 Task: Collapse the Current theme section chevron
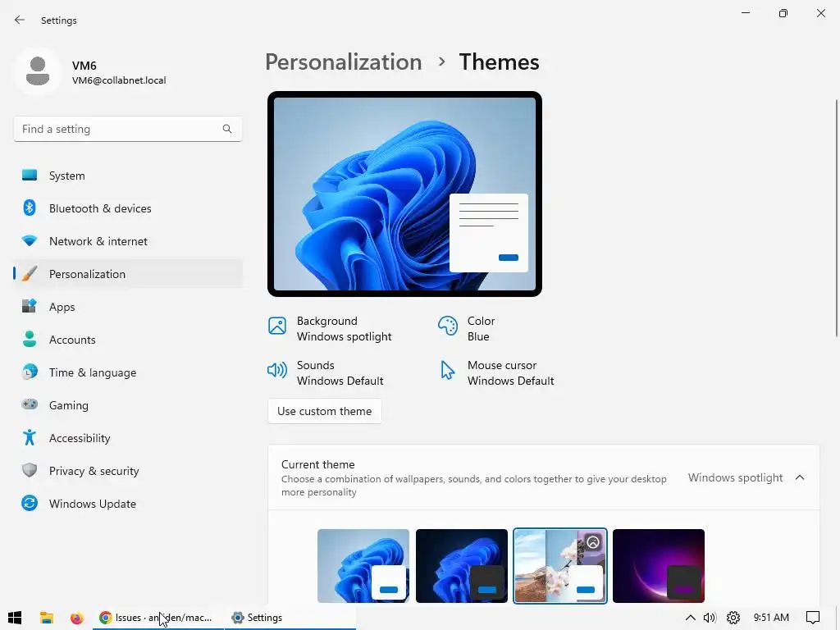point(800,477)
